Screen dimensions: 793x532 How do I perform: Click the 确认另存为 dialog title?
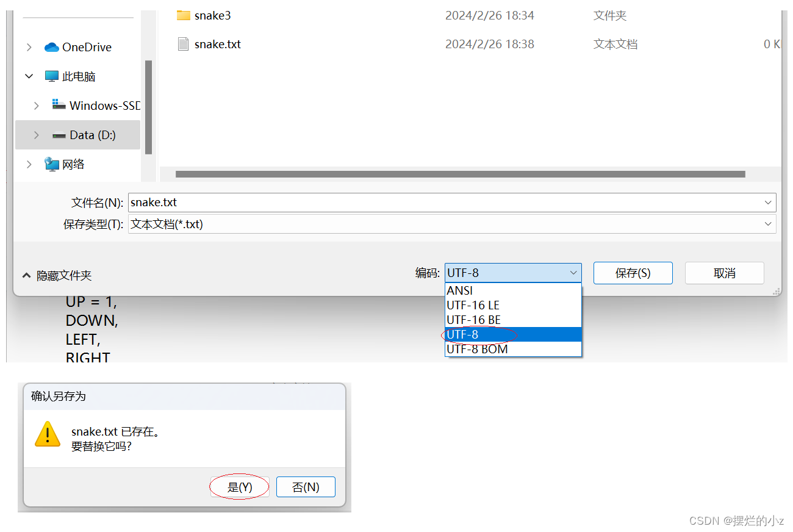pos(59,396)
